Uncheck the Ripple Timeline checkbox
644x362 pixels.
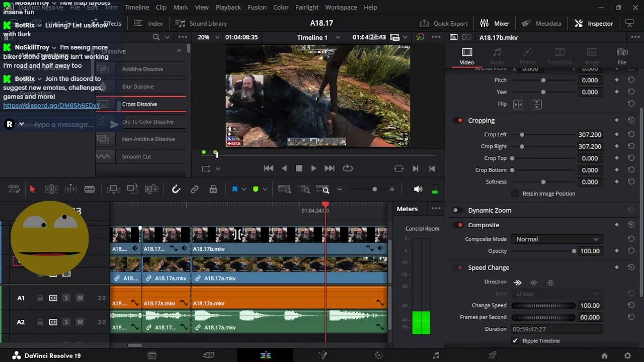(515, 341)
